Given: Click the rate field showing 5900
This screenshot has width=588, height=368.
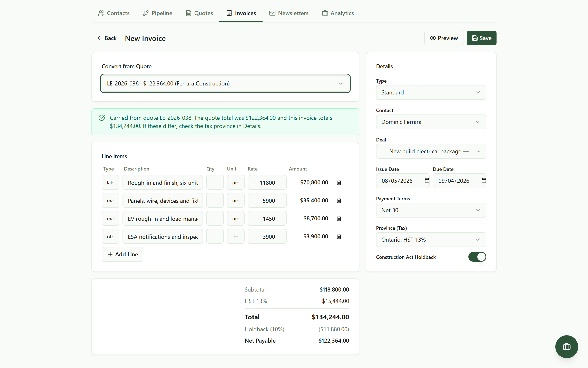Looking at the screenshot, I should tap(267, 201).
